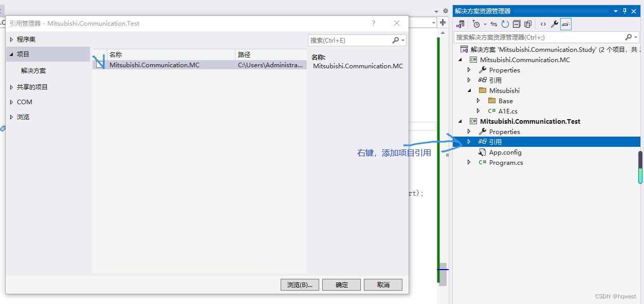
Task: Open the pending changes filter dropdown arrow
Action: coord(485,24)
